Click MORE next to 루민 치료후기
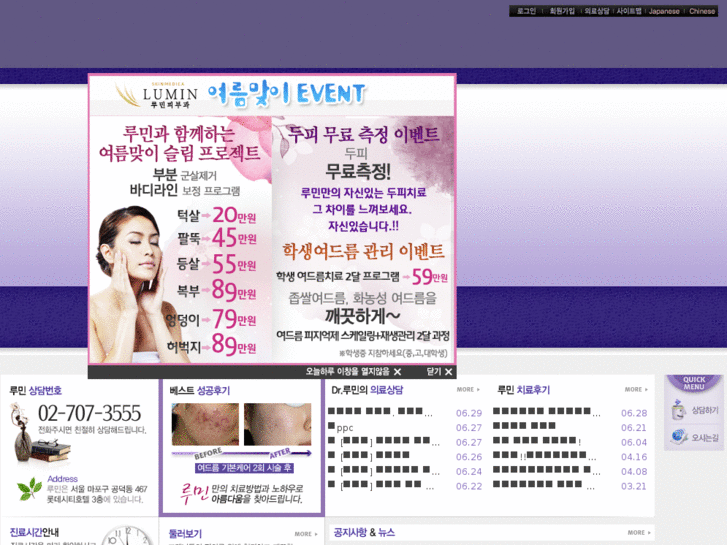Screen dimensions: 727x545 pyautogui.click(x=636, y=390)
